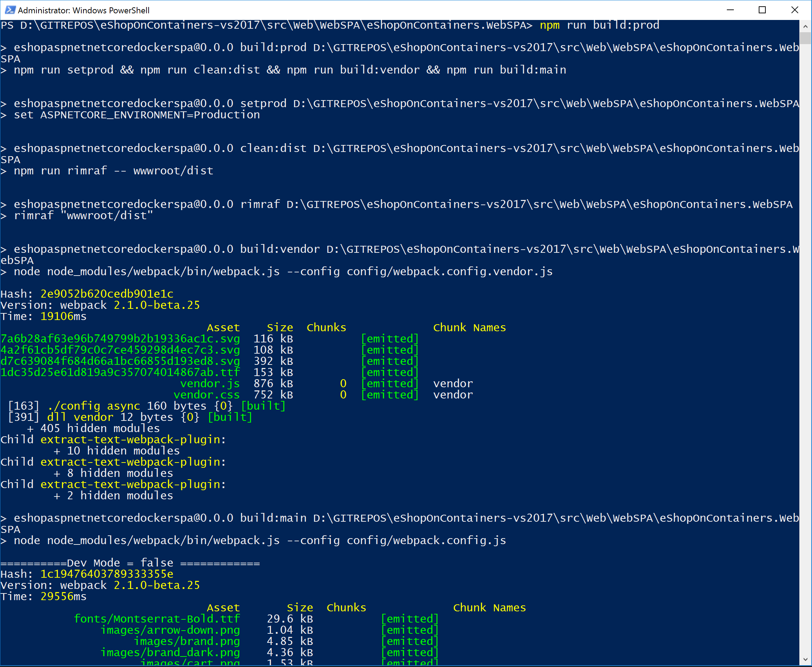
Task: Minimize the PowerShell window
Action: click(x=730, y=10)
